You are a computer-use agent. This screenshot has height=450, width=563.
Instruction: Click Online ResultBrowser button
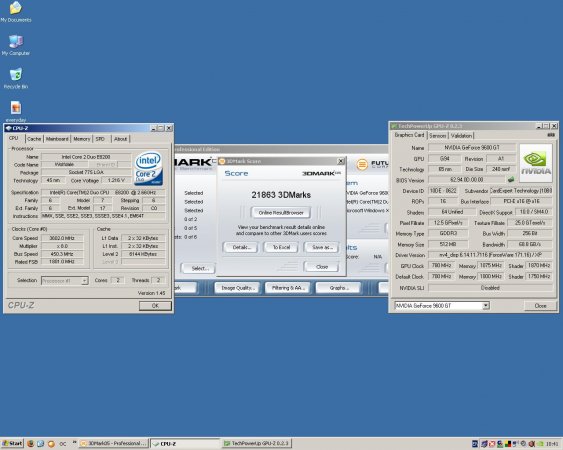281,213
